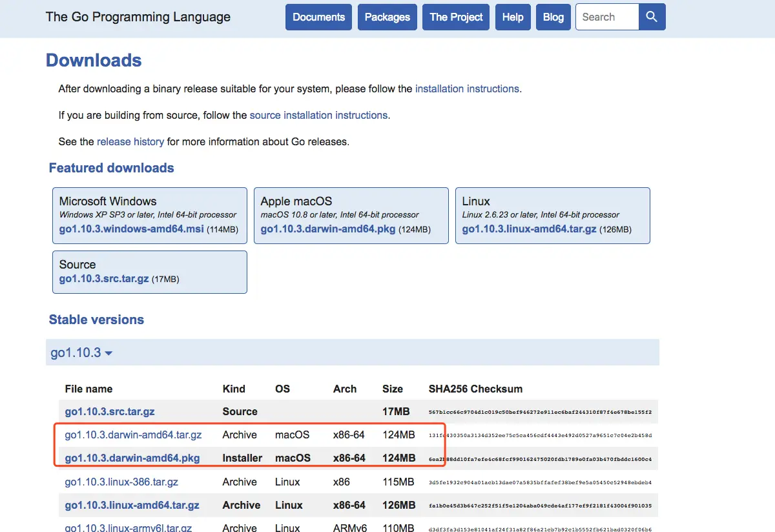Click Archive kind for darwin-amd64.tar.gz row
The image size is (775, 532).
point(240,435)
